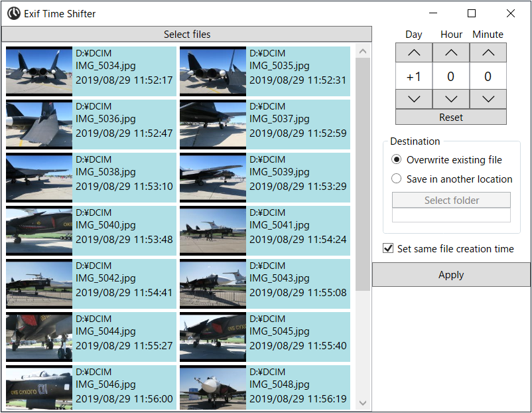
Task: Apply the time shift
Action: point(451,274)
